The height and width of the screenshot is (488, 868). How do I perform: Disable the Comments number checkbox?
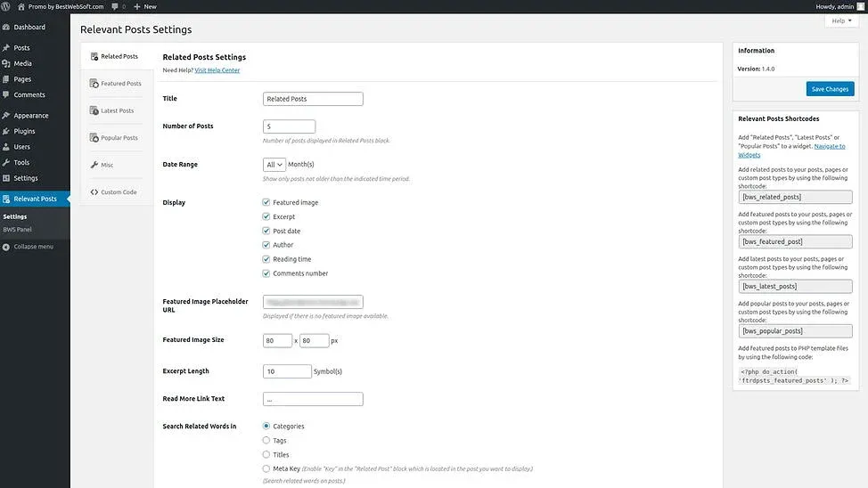pos(266,273)
